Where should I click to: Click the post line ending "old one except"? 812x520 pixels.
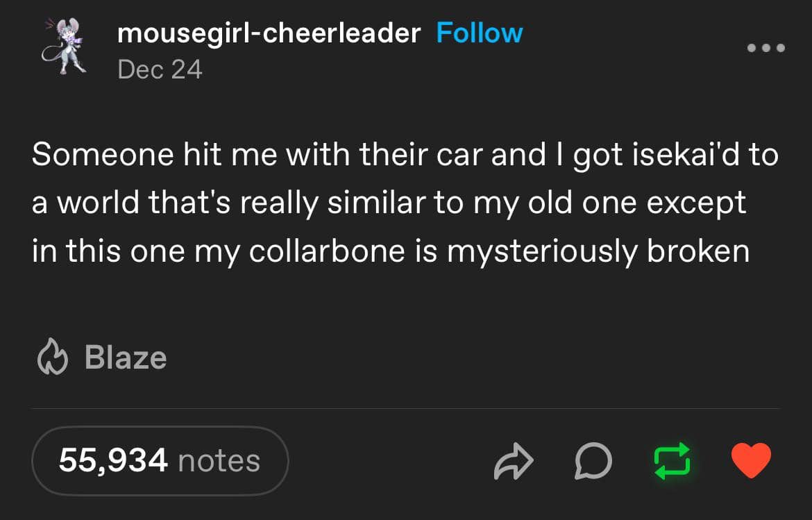pos(389,203)
